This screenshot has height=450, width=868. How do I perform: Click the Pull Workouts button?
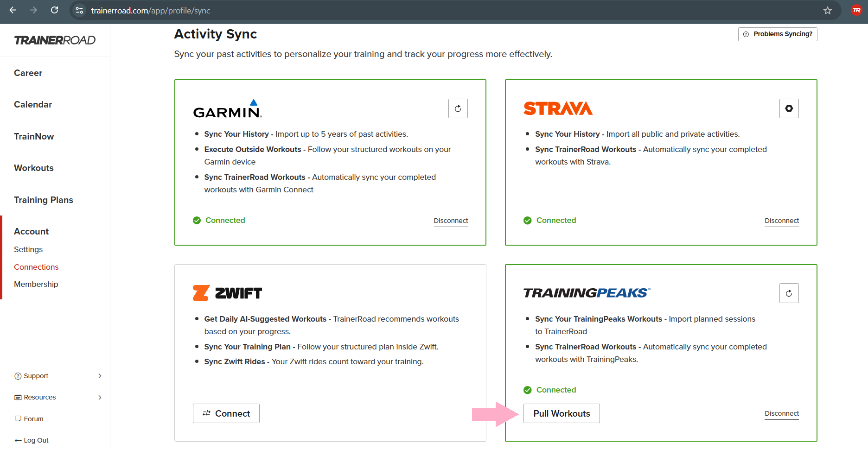562,413
